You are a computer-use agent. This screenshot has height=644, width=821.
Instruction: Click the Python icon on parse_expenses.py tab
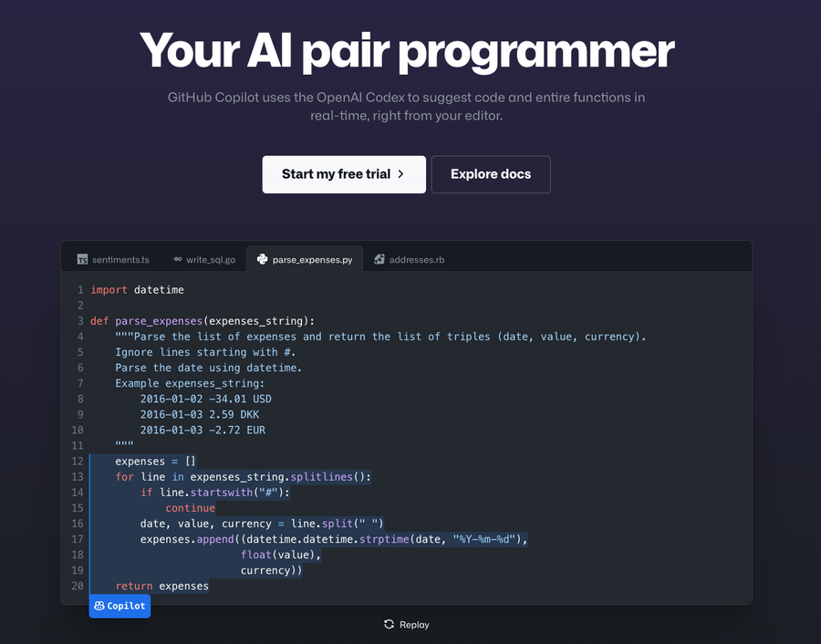click(263, 259)
